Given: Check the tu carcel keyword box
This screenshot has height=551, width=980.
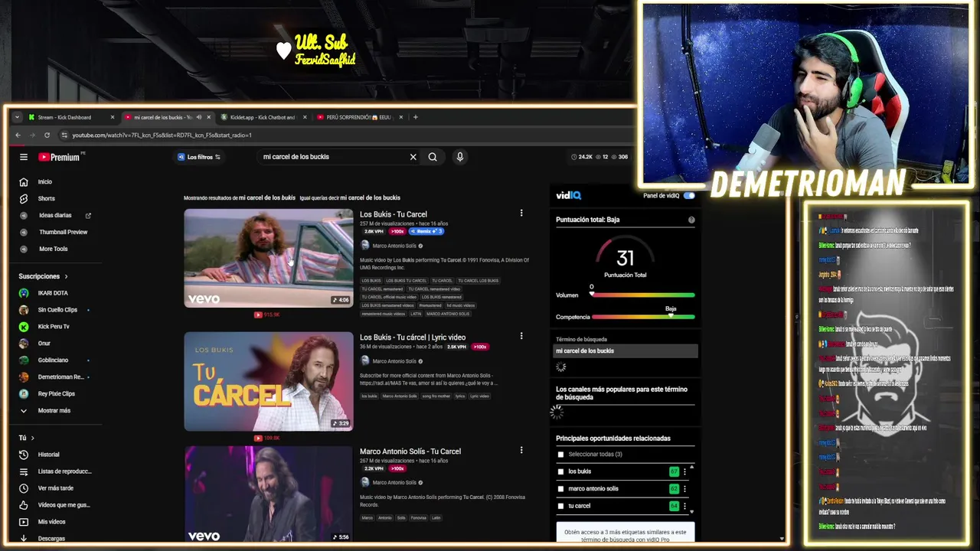Looking at the screenshot, I should coord(560,506).
